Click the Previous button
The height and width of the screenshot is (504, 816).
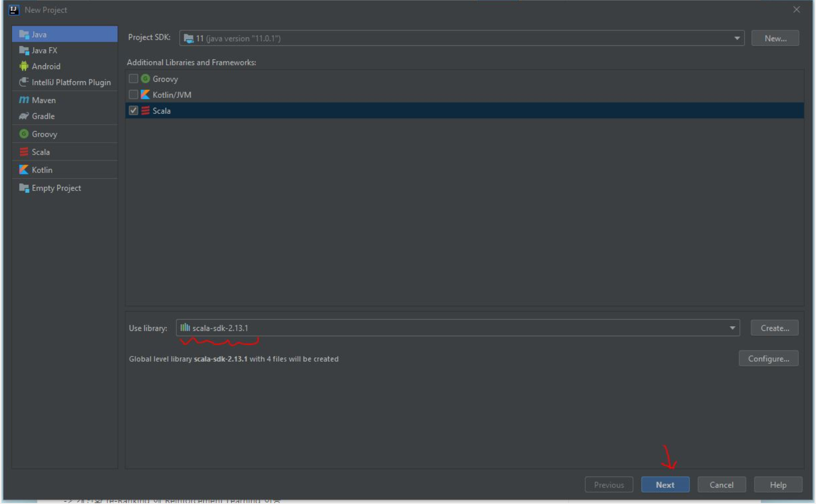pos(609,485)
